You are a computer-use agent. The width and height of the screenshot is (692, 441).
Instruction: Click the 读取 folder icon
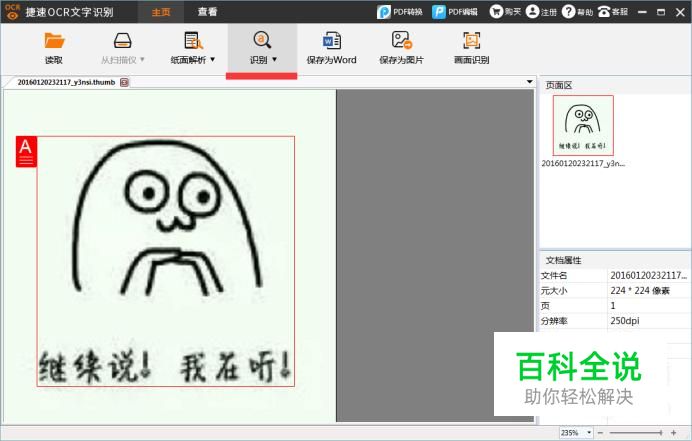coord(54,41)
